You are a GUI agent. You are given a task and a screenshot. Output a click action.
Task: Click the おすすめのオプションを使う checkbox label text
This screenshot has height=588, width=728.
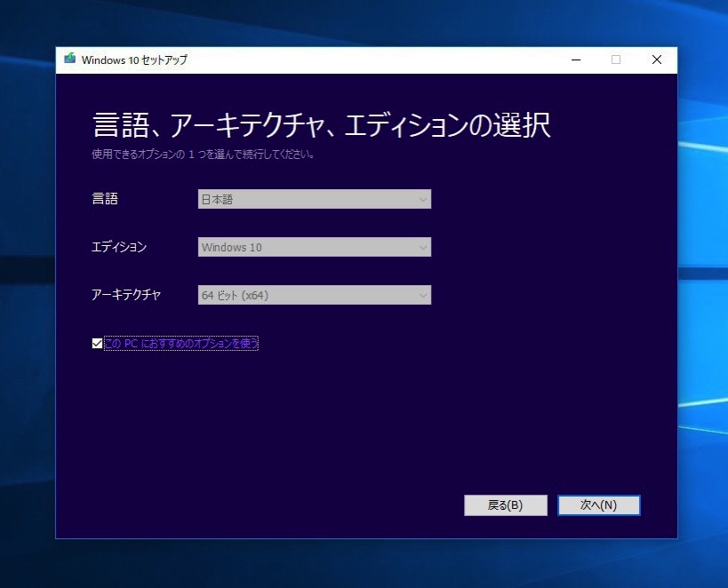181,344
